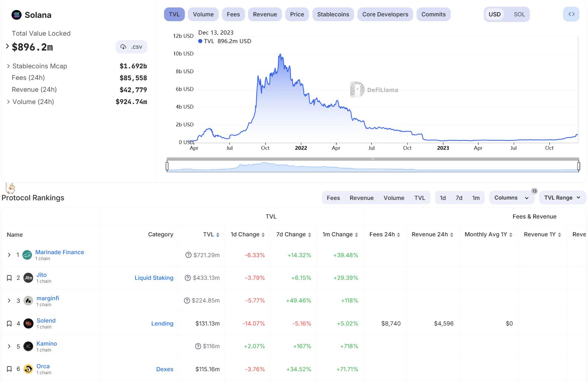Click the Orca logo icon
The width and height of the screenshot is (588, 382).
pos(28,369)
